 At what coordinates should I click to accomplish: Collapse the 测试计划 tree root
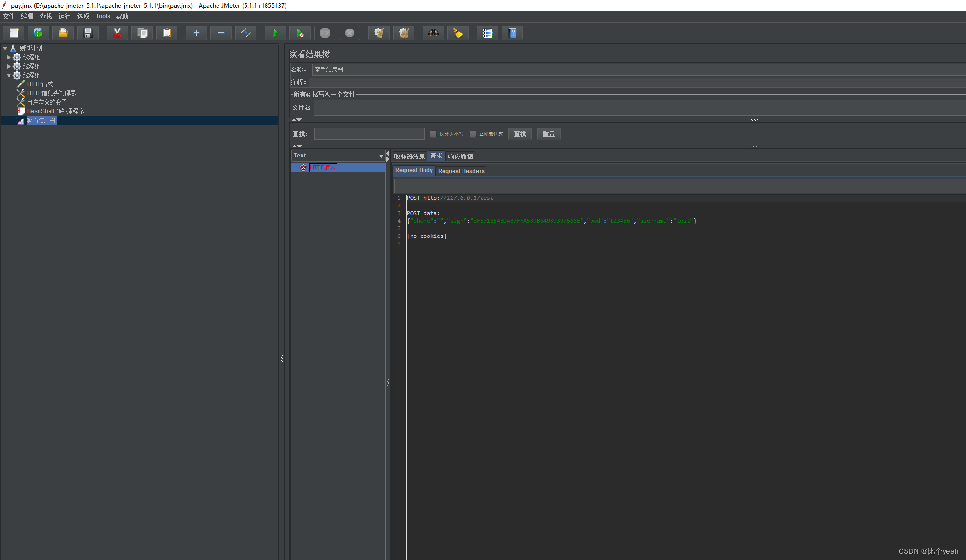click(5, 48)
